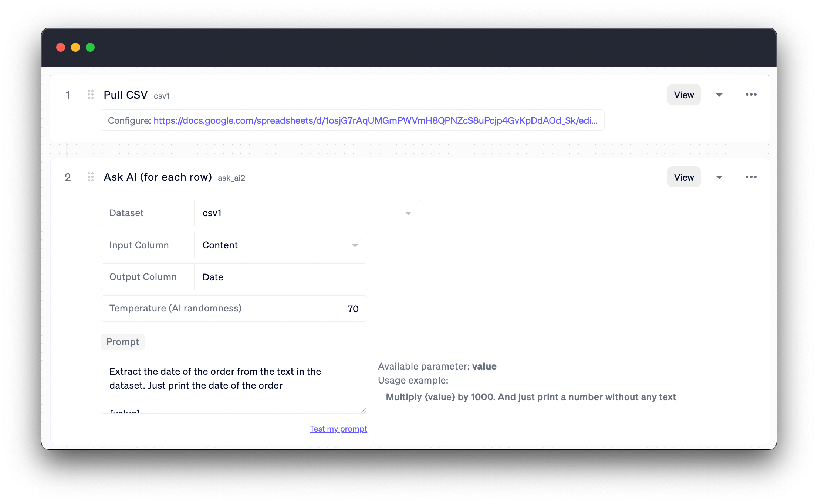
Task: Select the Prompt tab label
Action: [123, 342]
